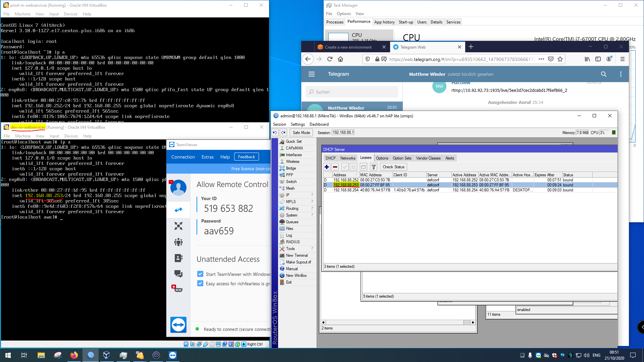The height and width of the screenshot is (362, 644).
Task: Click the Check Status button
Action: tap(393, 167)
